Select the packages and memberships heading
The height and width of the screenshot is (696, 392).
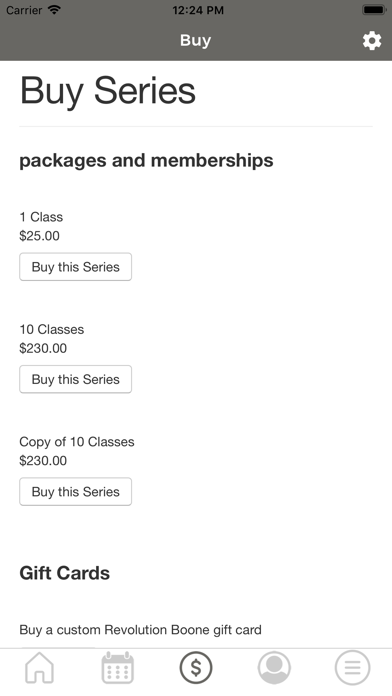tap(146, 160)
